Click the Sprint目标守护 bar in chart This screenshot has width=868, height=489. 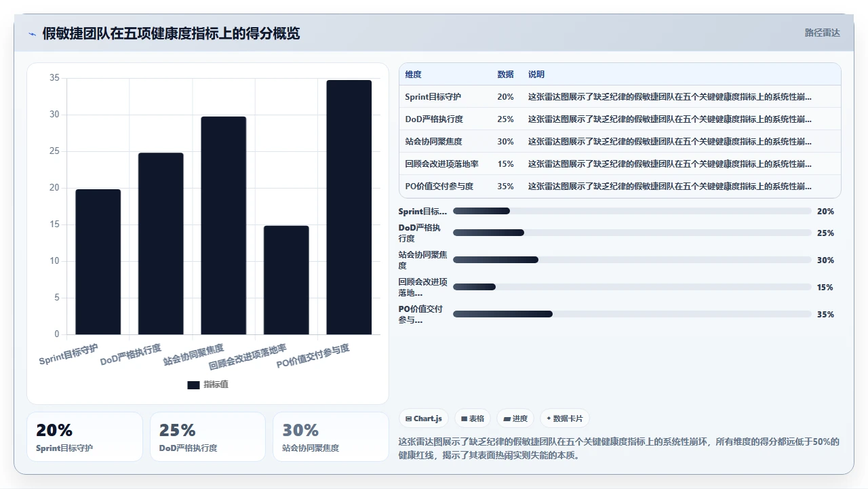pyautogui.click(x=98, y=262)
